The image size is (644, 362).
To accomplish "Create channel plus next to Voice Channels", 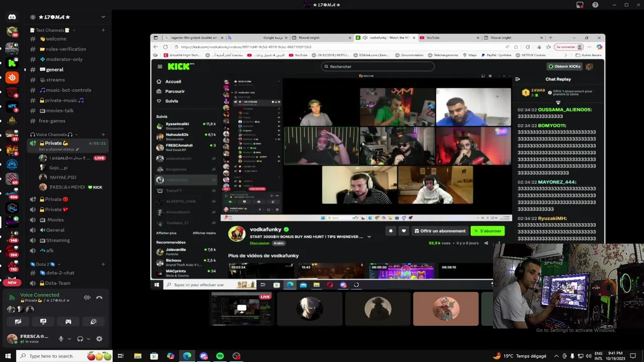I will (x=103, y=135).
